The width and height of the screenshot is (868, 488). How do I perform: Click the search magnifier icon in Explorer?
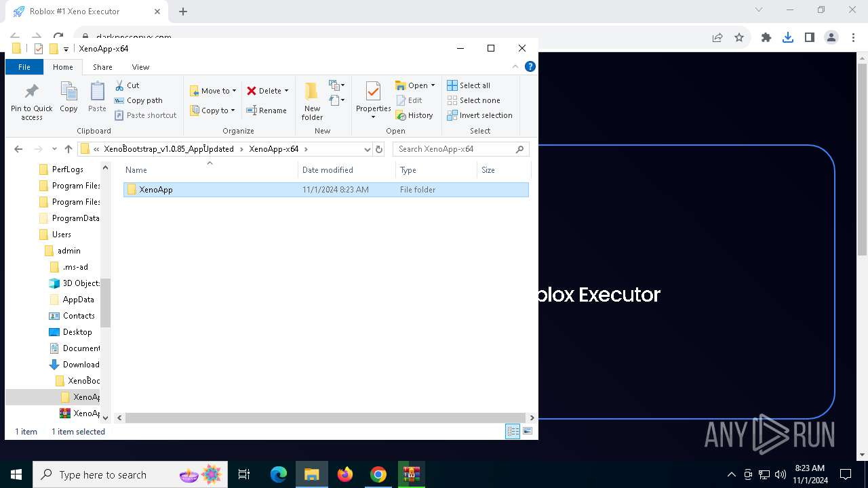pyautogui.click(x=520, y=149)
